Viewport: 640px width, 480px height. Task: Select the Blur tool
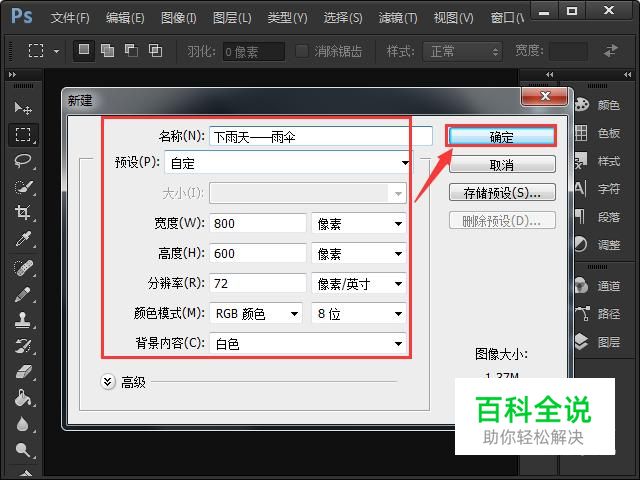(23, 424)
